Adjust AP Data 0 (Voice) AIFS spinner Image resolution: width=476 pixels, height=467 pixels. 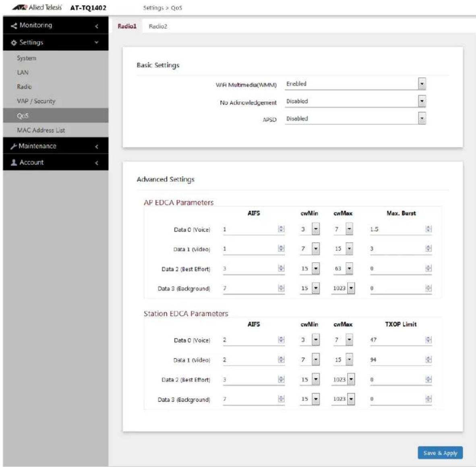(281, 229)
